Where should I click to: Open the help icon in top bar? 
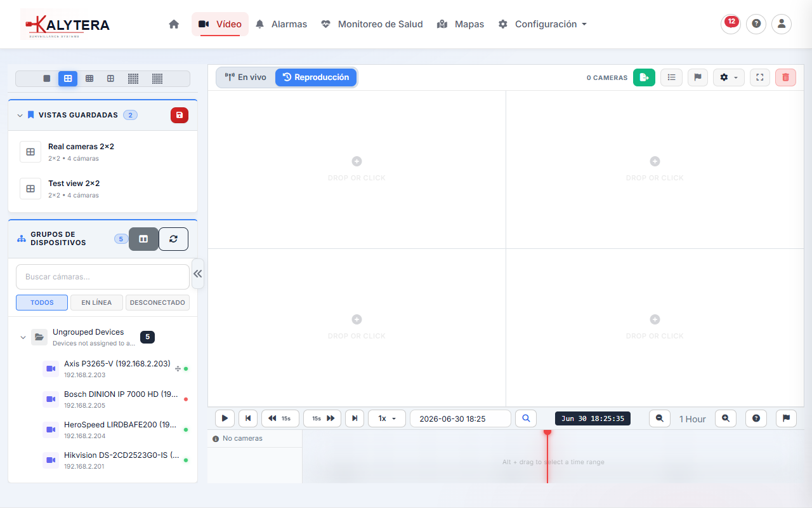pyautogui.click(x=756, y=24)
